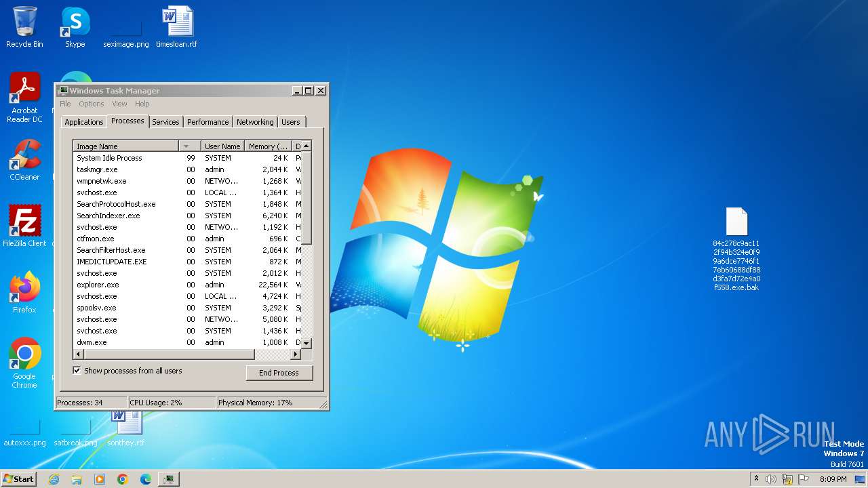Select the timesloan.rtf Word file
The image size is (868, 488).
pos(176,27)
